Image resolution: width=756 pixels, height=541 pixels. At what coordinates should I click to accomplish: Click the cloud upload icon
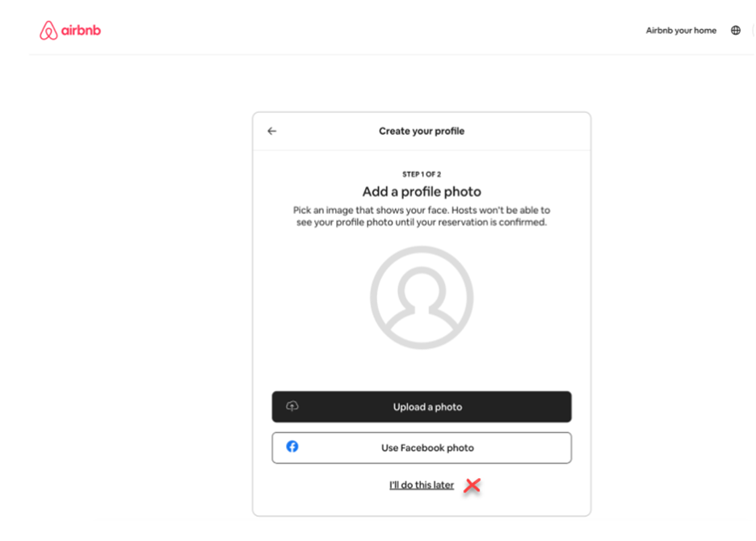click(x=292, y=406)
